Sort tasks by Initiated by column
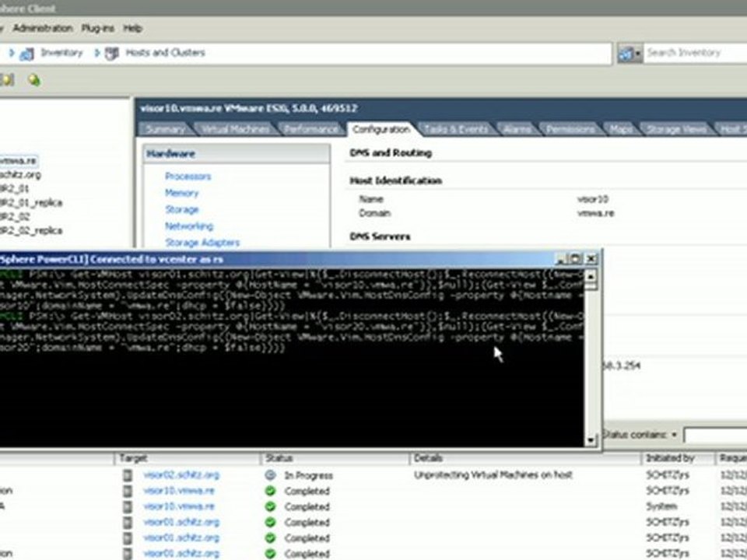Image resolution: width=747 pixels, height=560 pixels. click(678, 458)
